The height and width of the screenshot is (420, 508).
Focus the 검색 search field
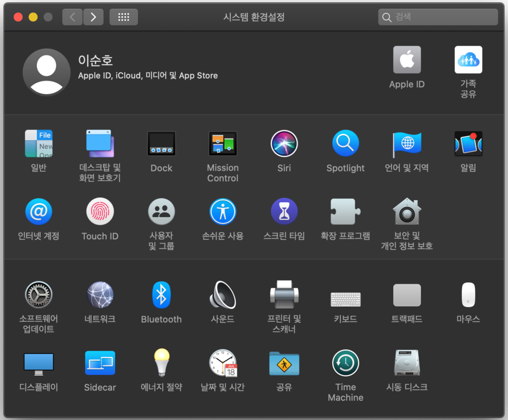438,17
